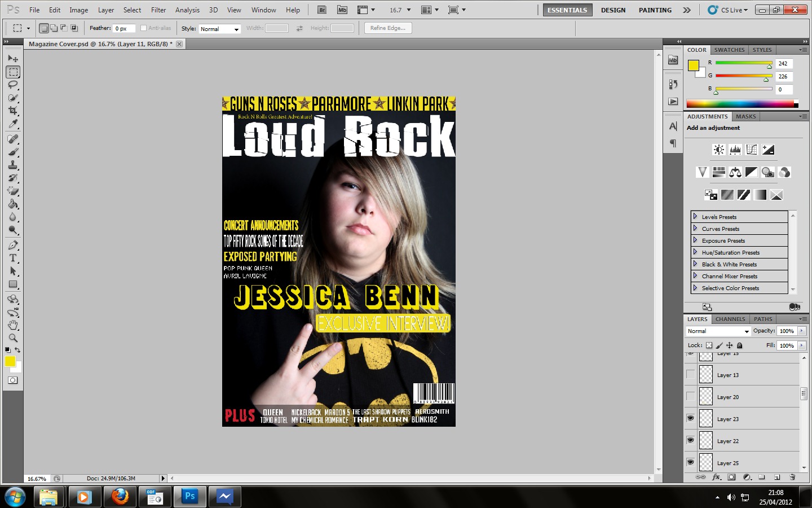Click the Color Balance adjustment icon
Image resolution: width=812 pixels, height=508 pixels.
tap(735, 172)
